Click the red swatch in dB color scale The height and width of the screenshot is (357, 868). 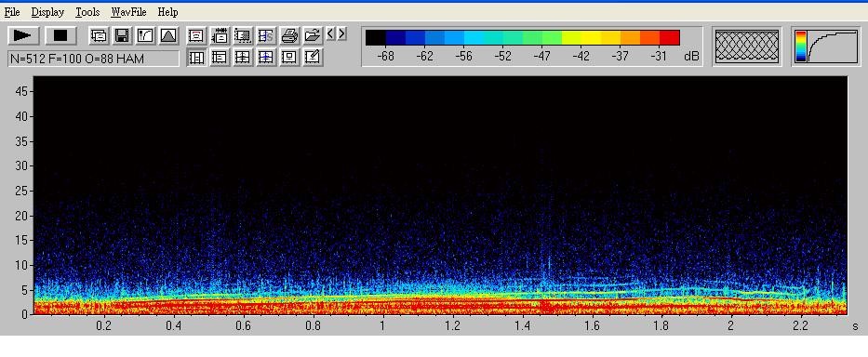pyautogui.click(x=669, y=37)
